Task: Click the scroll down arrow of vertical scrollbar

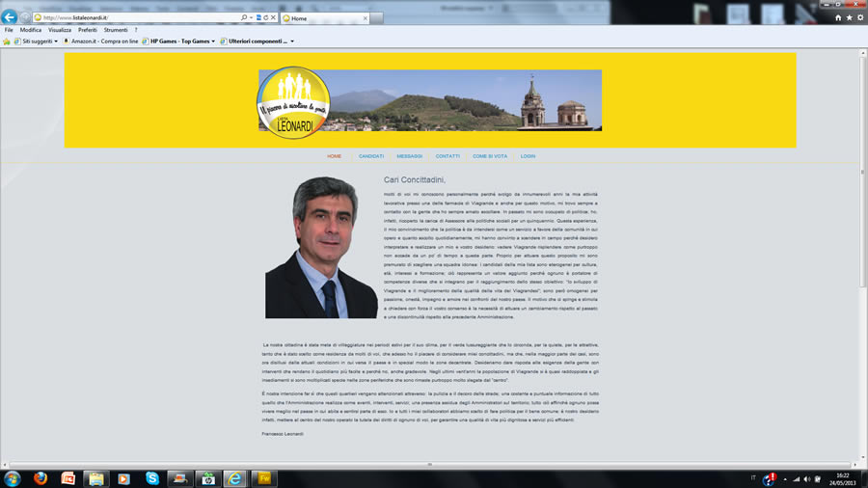Action: [x=862, y=458]
